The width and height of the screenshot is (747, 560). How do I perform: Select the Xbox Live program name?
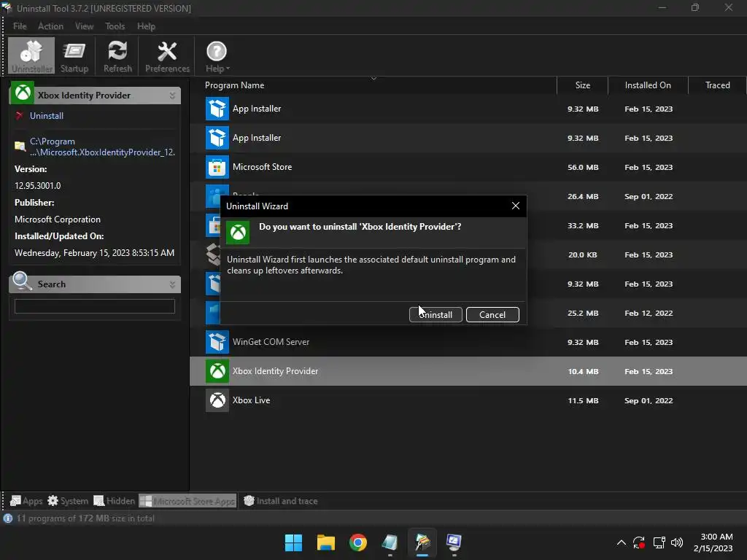(x=251, y=400)
